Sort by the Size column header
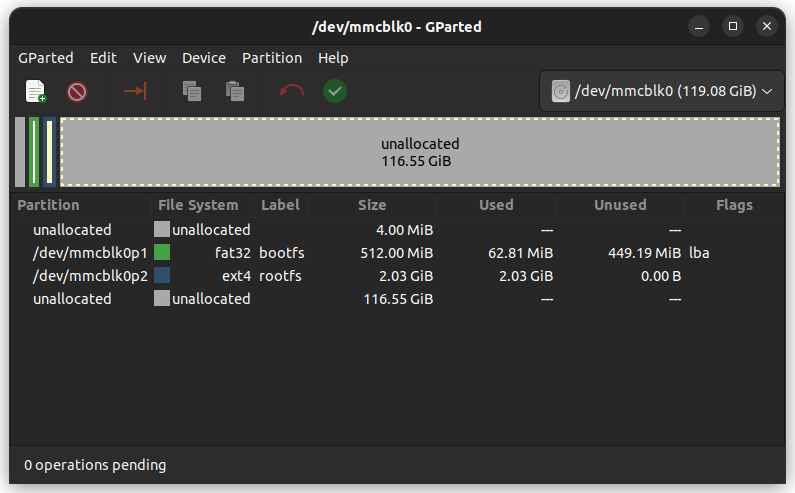This screenshot has width=795, height=493. 372,205
